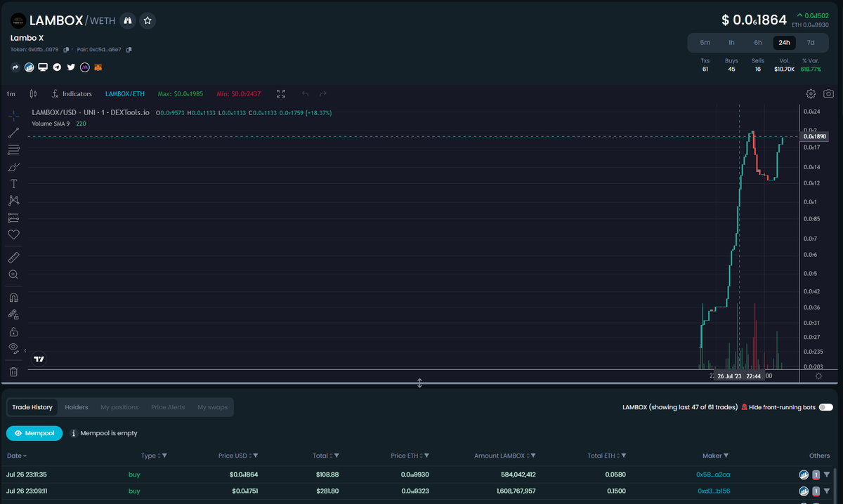
Task: Remove drawings with the trash icon
Action: [x=13, y=371]
